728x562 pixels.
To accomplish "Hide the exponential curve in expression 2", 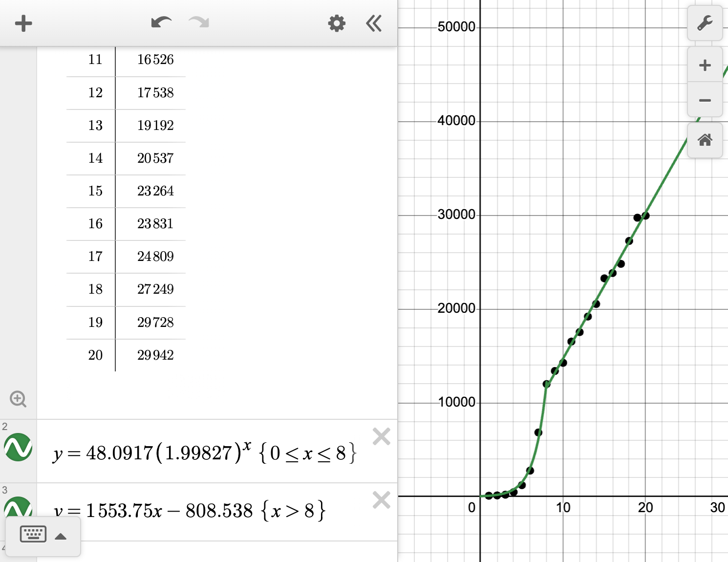I will click(18, 447).
